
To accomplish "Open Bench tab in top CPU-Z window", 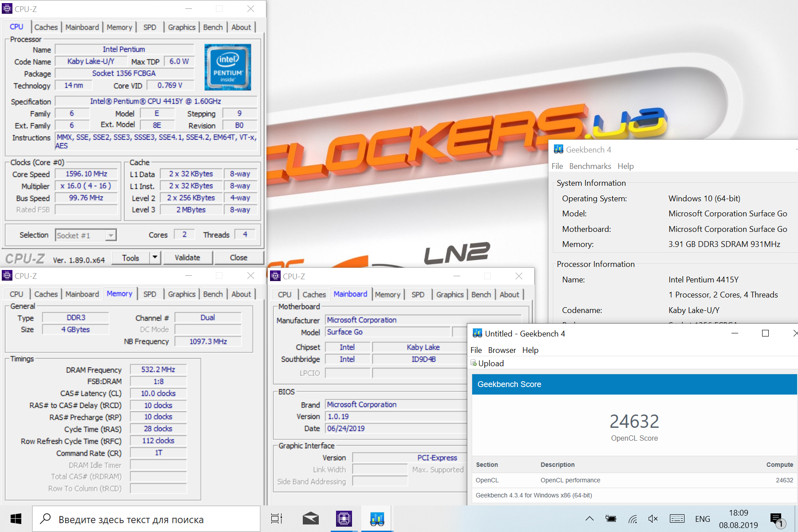I will [213, 27].
